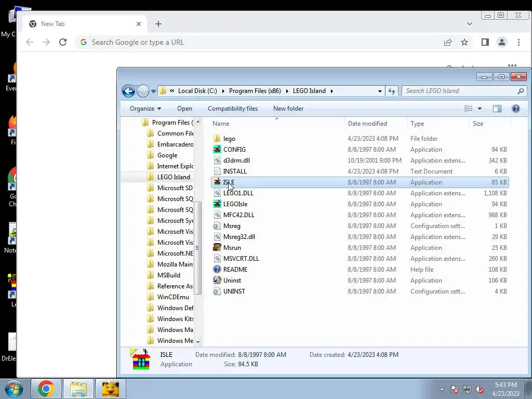The image size is (532, 399).
Task: Select ISLE application icon in list
Action: point(217,182)
